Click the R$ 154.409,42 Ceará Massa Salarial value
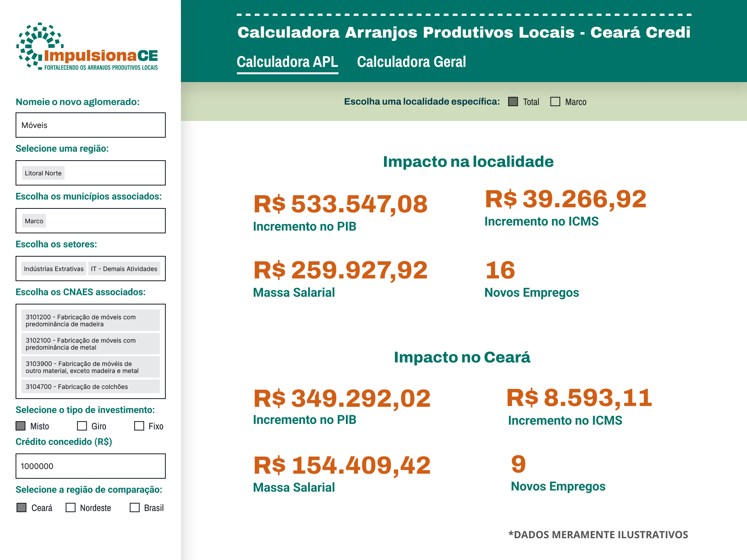Viewport: 747px width, 560px height. pos(342,465)
